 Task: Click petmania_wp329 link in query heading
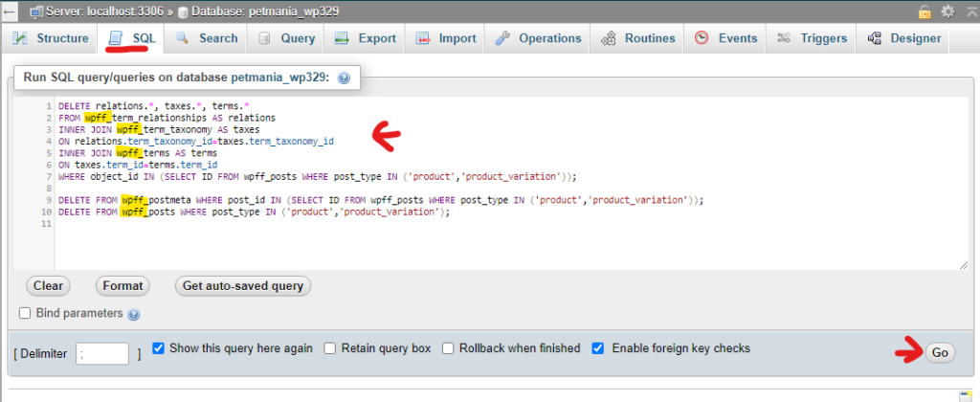278,78
